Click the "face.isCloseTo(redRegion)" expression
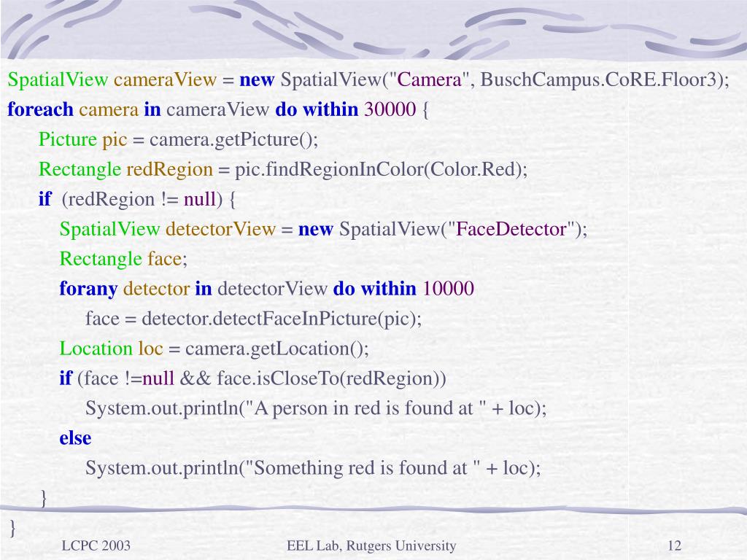 (x=329, y=378)
